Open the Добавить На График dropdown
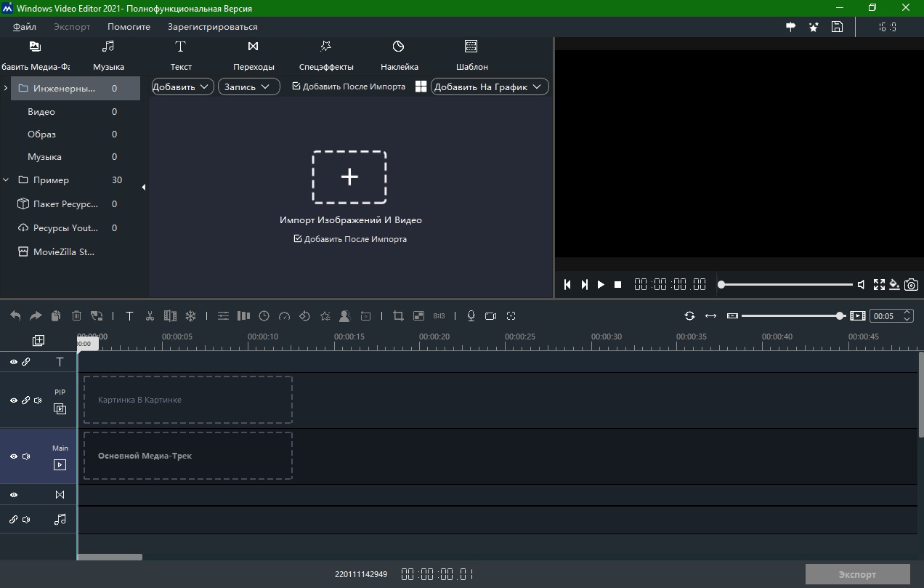 click(489, 86)
